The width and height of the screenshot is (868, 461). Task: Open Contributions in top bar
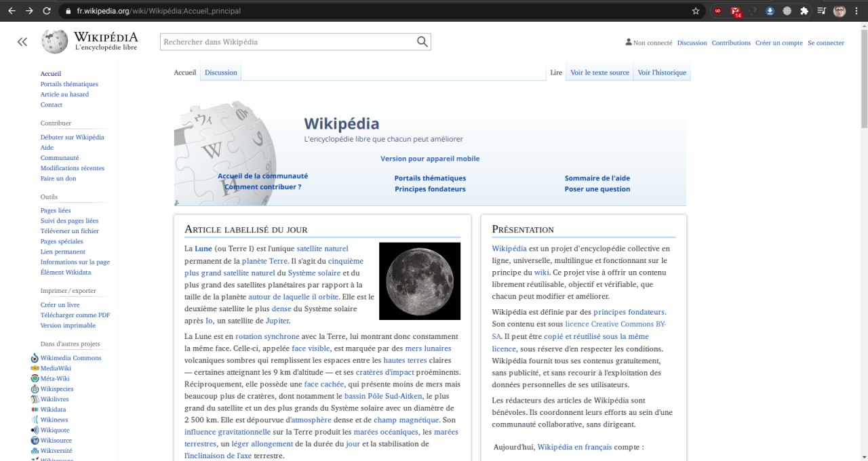coord(731,43)
